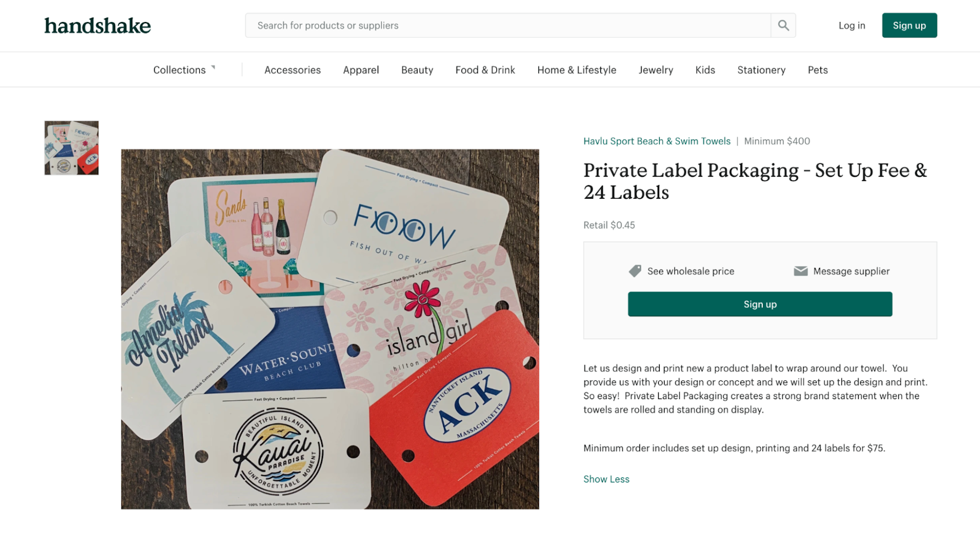980x536 pixels.
Task: Go to the Beauty category
Action: (417, 70)
